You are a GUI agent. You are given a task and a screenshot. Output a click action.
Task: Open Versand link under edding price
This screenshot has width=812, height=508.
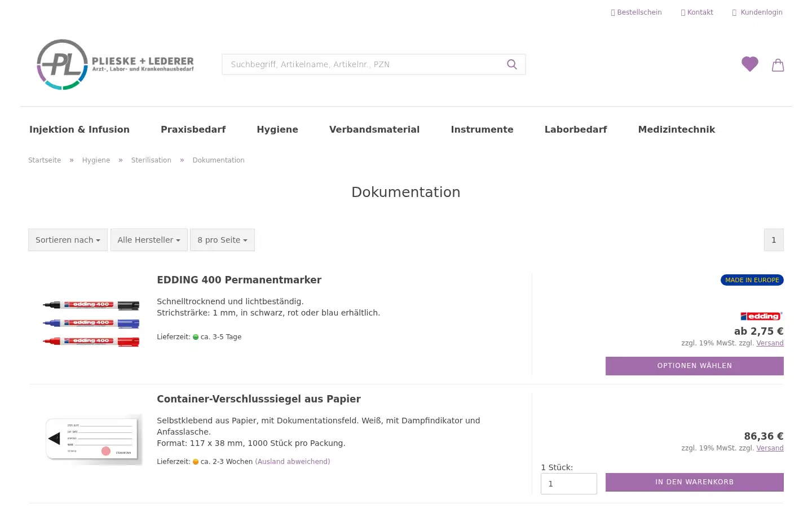click(770, 343)
